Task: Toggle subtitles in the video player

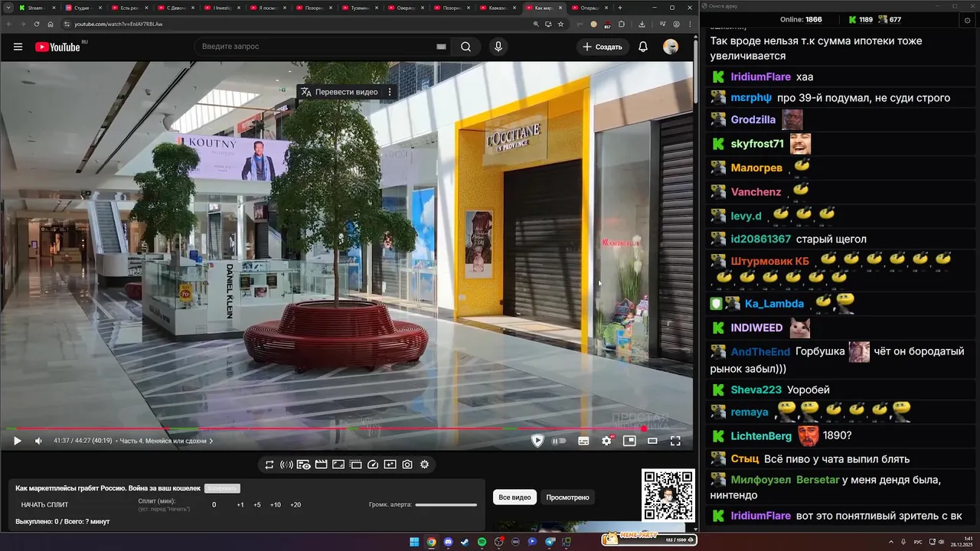Action: 583,441
